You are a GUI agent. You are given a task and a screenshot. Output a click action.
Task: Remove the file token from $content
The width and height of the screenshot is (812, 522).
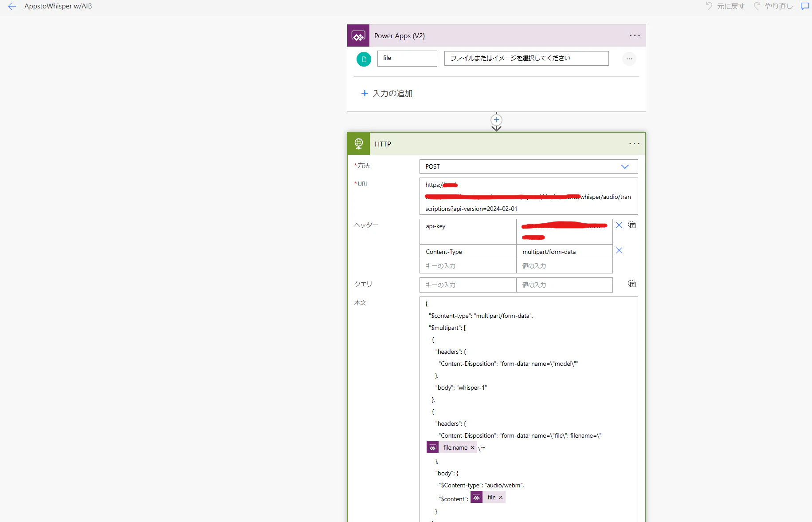pyautogui.click(x=501, y=497)
